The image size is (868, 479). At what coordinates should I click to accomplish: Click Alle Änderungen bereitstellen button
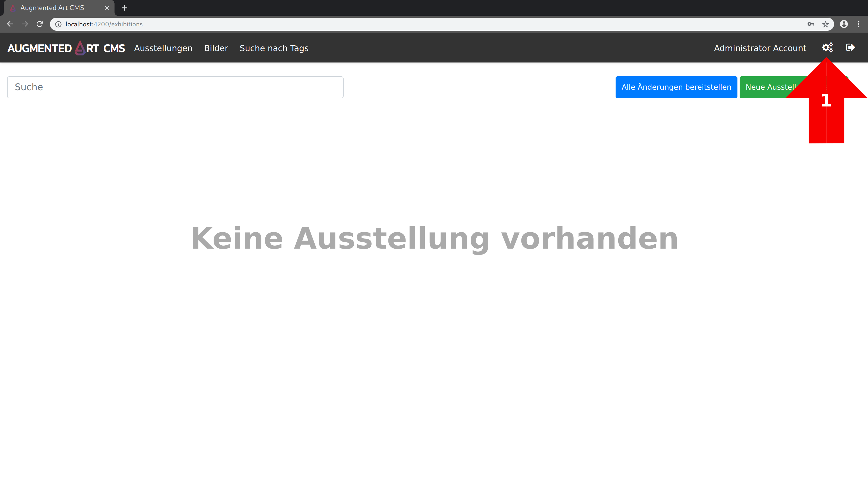[676, 87]
